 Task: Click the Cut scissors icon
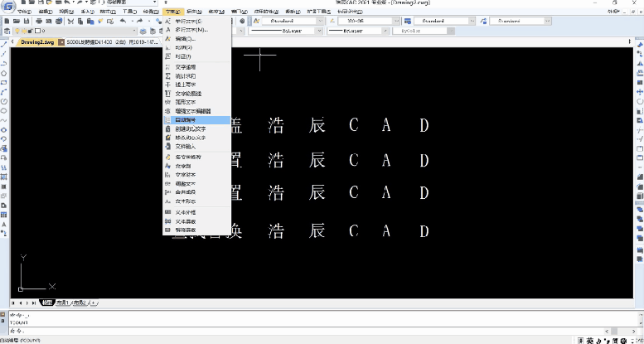70,21
